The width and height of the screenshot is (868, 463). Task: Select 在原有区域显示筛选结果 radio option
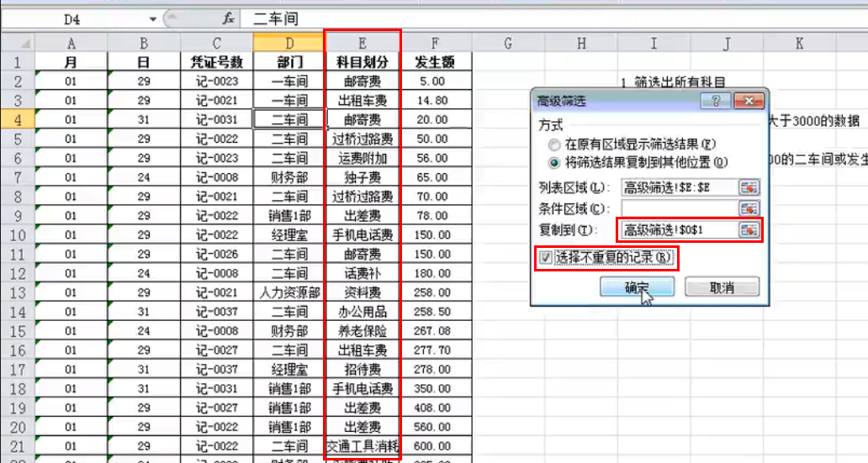pos(553,145)
